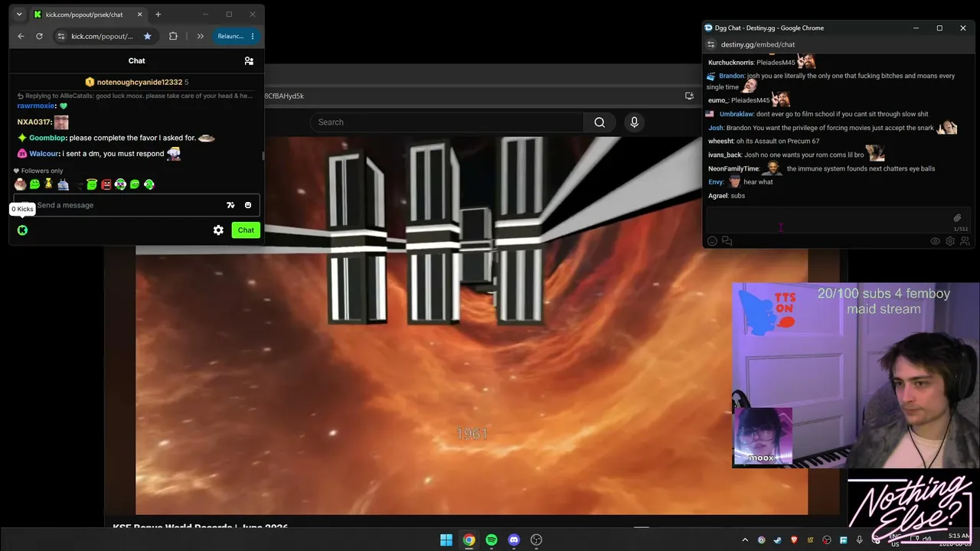This screenshot has height=551, width=980.
Task: Open Goomblop's profile in Kick chat
Action: point(47,138)
